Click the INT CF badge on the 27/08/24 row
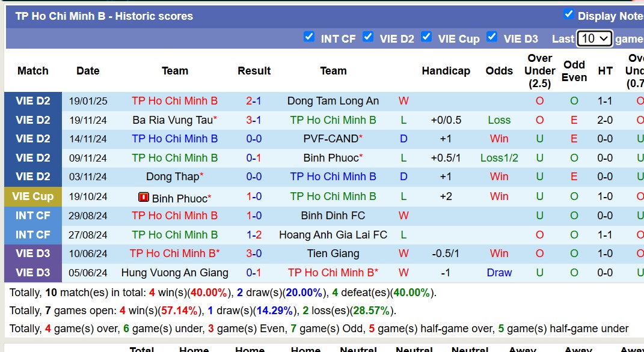The height and width of the screenshot is (352, 644). click(x=32, y=234)
